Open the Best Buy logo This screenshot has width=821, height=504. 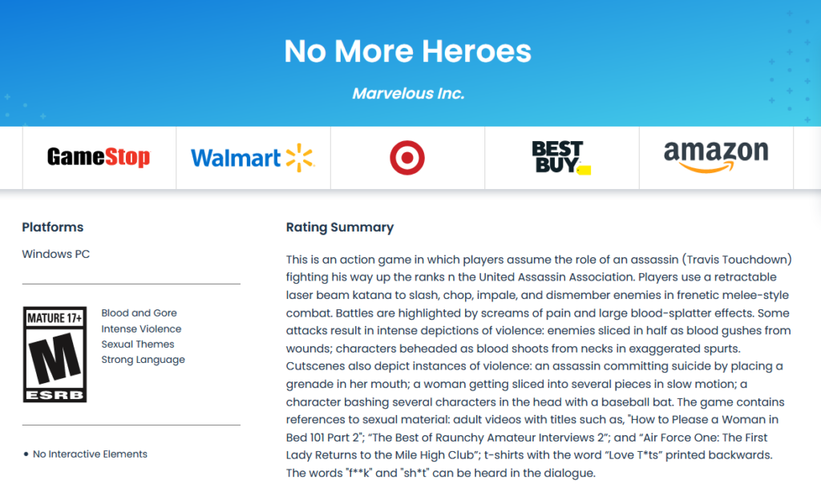point(561,157)
